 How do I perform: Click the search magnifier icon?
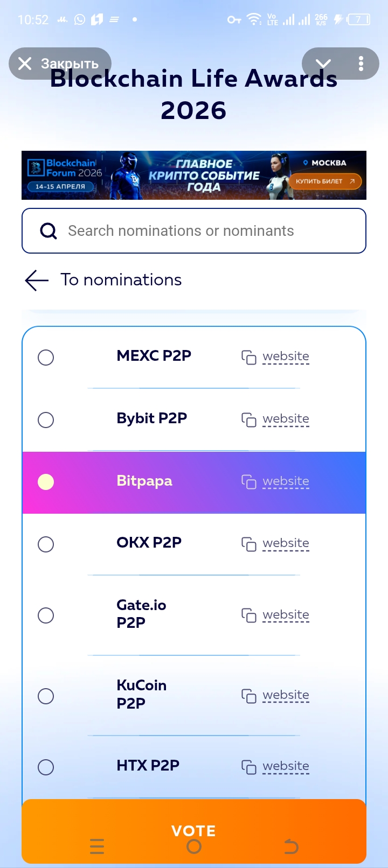coord(48,231)
